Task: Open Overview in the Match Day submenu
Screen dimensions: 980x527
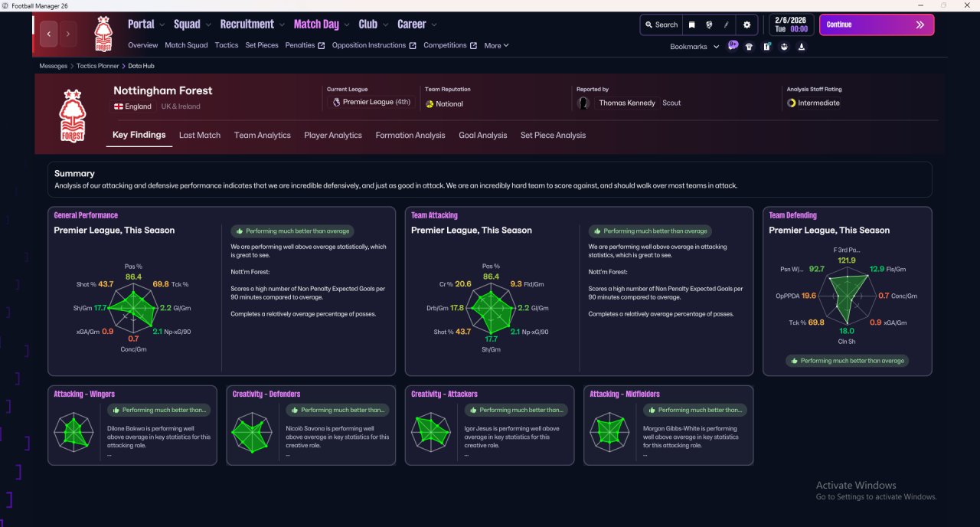Action: point(143,45)
